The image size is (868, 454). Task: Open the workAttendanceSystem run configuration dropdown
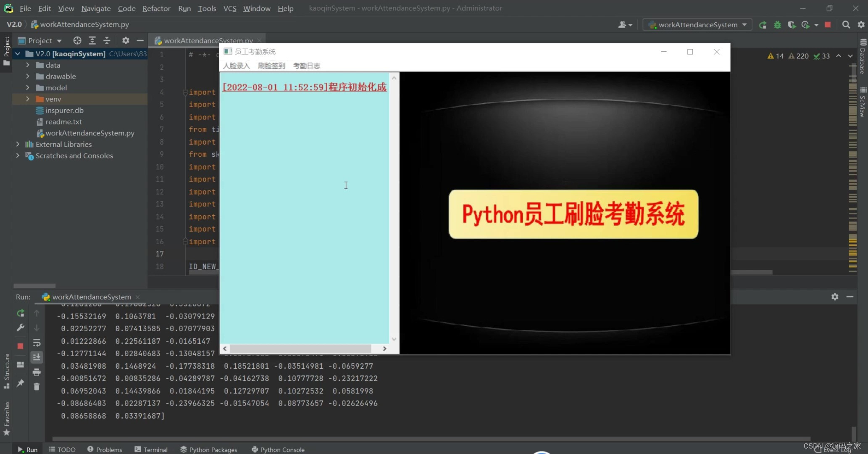697,25
